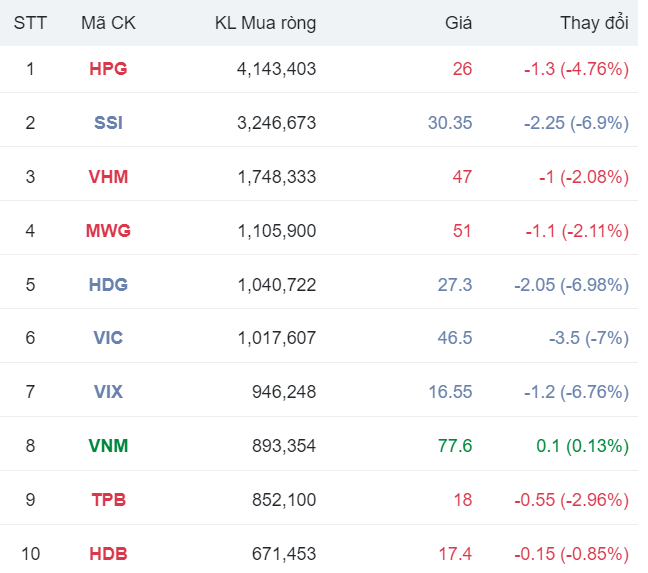Sort by the STT column header
The height and width of the screenshot is (573, 648).
tap(30, 23)
